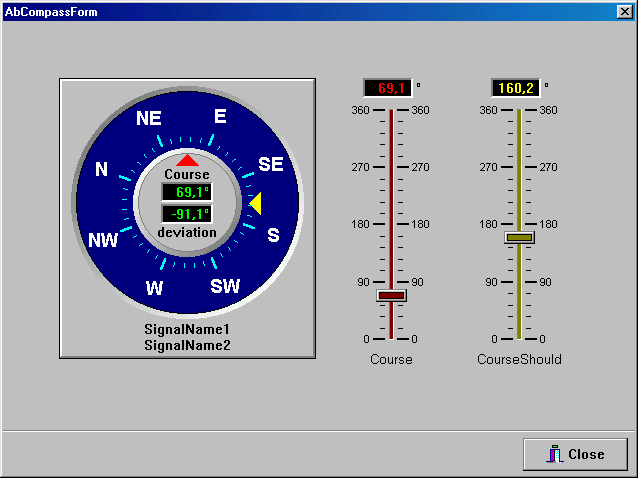Click the S compass label
Viewport: 638px width, 478px height.
click(x=273, y=235)
